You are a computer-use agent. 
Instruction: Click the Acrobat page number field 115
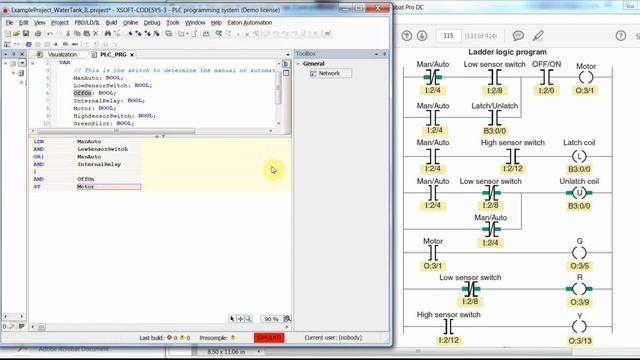448,36
